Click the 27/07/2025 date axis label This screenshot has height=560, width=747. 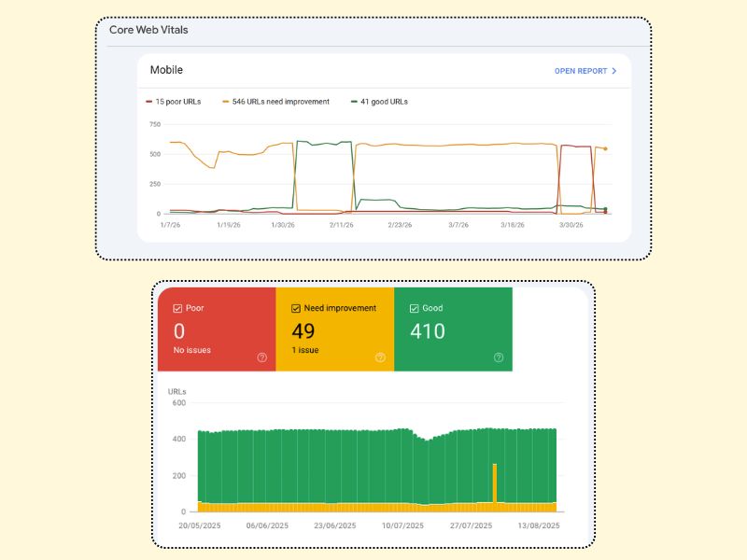(471, 525)
